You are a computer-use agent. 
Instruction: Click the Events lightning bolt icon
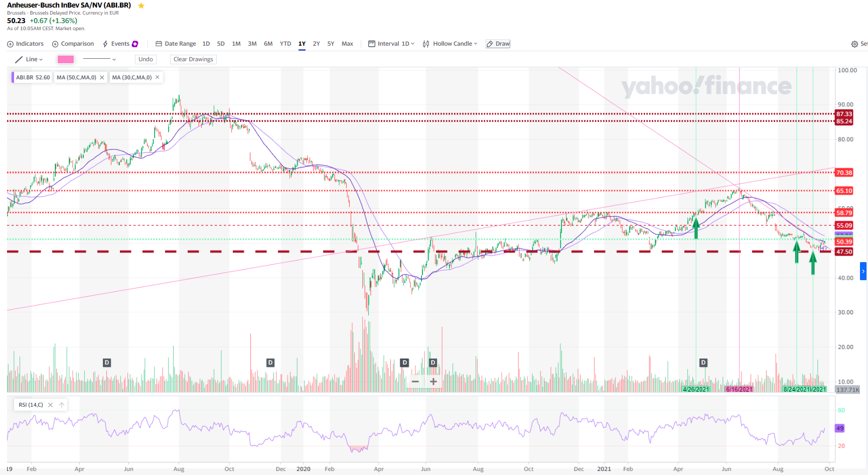tap(105, 44)
